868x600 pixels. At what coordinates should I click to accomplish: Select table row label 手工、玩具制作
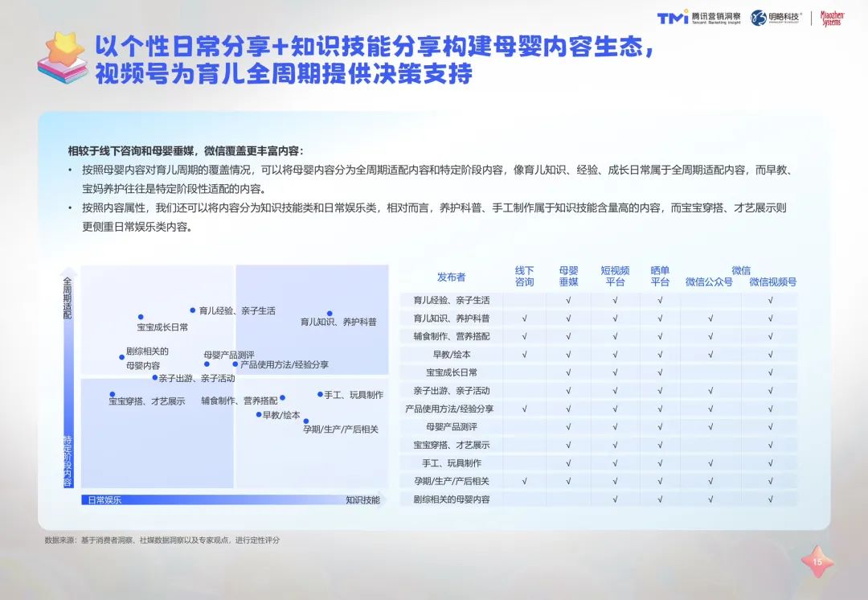(451, 463)
